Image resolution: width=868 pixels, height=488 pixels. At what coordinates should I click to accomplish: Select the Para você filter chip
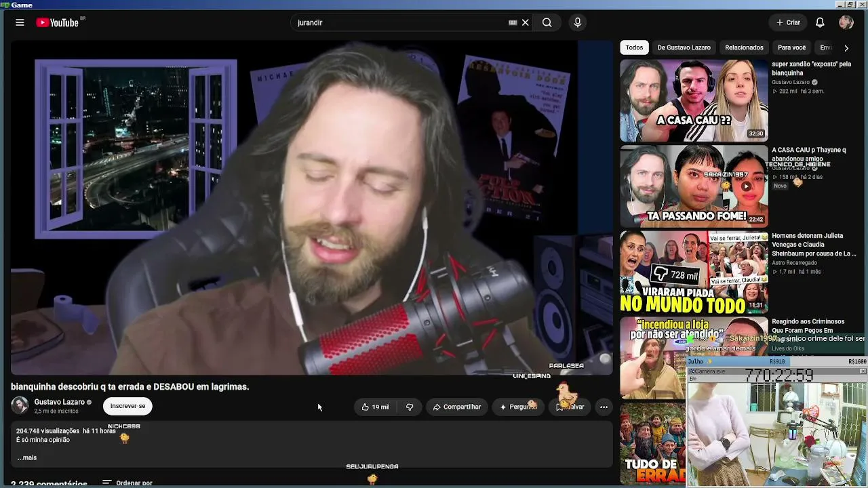coord(791,47)
